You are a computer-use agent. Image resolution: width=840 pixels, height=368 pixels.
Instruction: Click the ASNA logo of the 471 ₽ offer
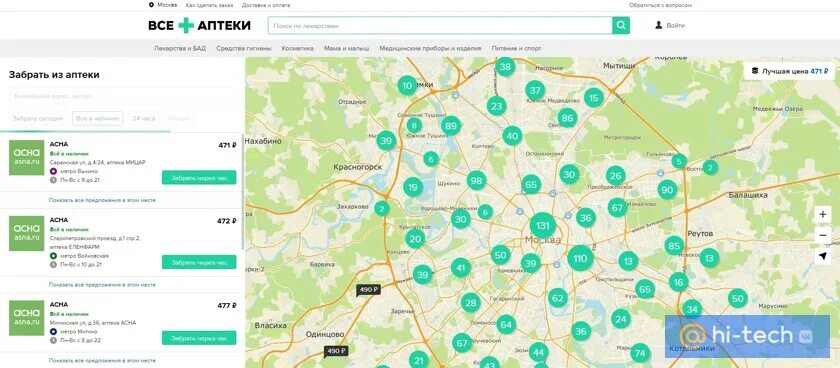(27, 157)
